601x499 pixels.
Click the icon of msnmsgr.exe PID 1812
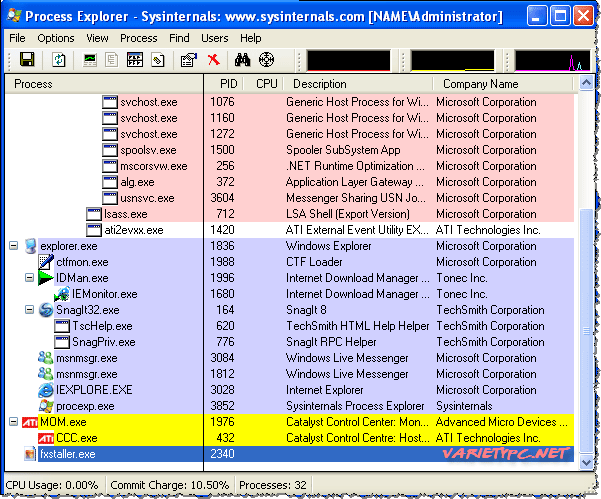[46, 374]
